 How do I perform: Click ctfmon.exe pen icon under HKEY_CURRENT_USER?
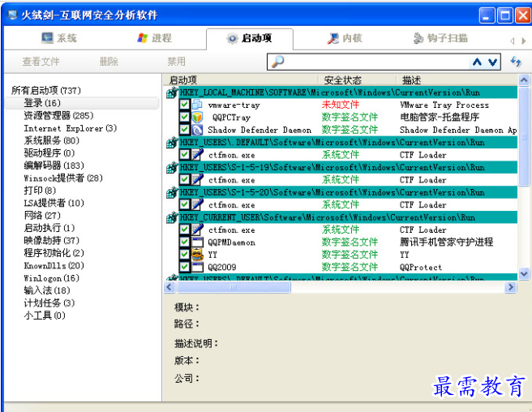coord(197,230)
